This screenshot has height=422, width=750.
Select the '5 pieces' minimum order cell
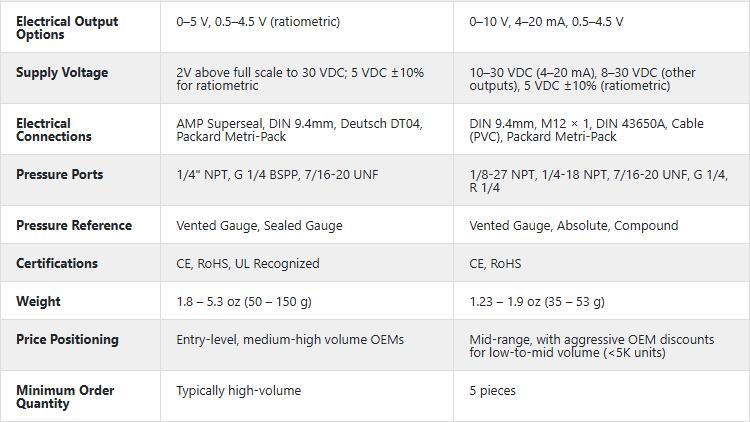tap(493, 390)
